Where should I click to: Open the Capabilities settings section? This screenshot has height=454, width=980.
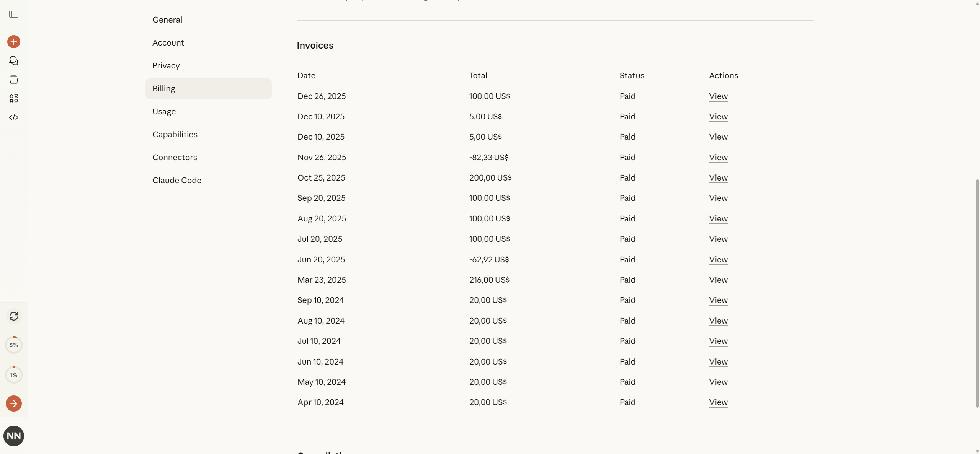(175, 134)
